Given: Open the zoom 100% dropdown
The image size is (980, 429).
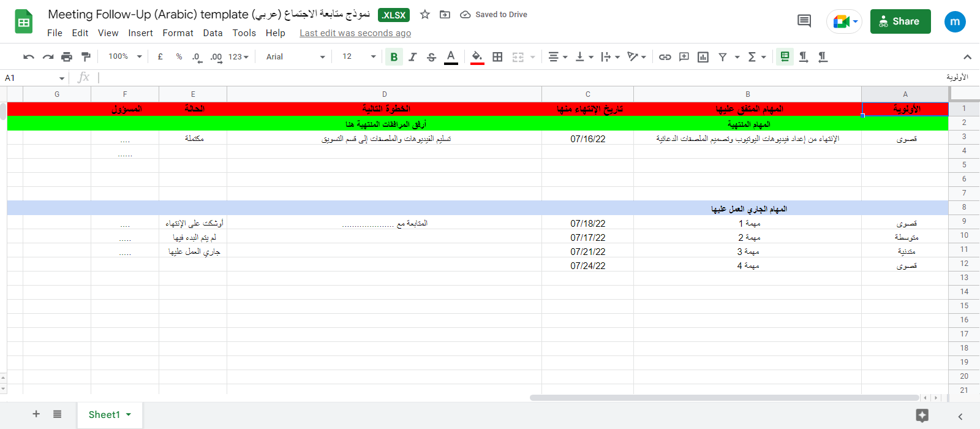Looking at the screenshot, I should pos(125,56).
